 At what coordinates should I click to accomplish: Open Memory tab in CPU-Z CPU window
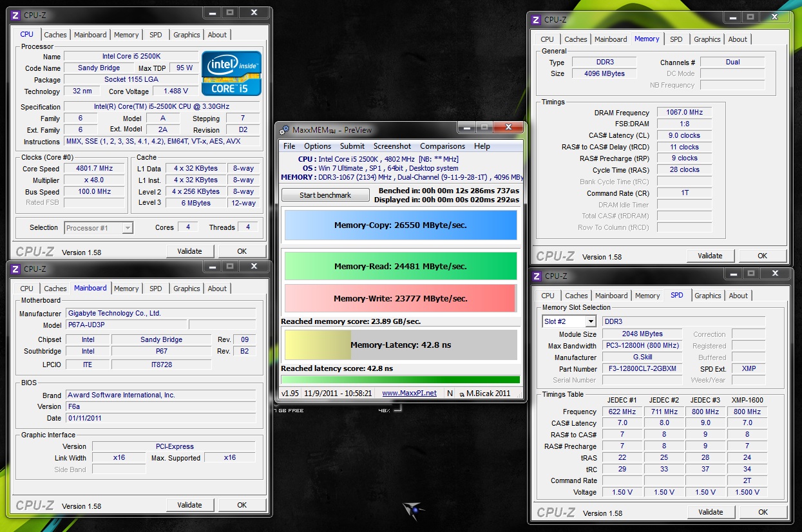click(126, 35)
